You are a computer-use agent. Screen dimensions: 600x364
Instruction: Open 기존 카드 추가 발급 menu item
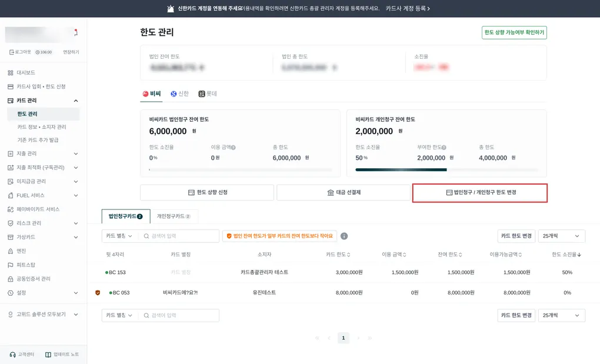(38, 141)
